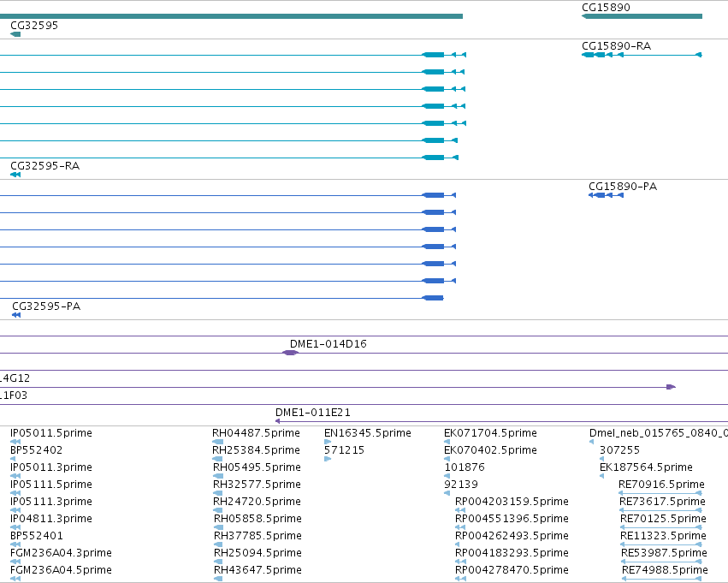Select the DME1-011E21 label
This screenshot has width=728, height=583.
point(313,413)
